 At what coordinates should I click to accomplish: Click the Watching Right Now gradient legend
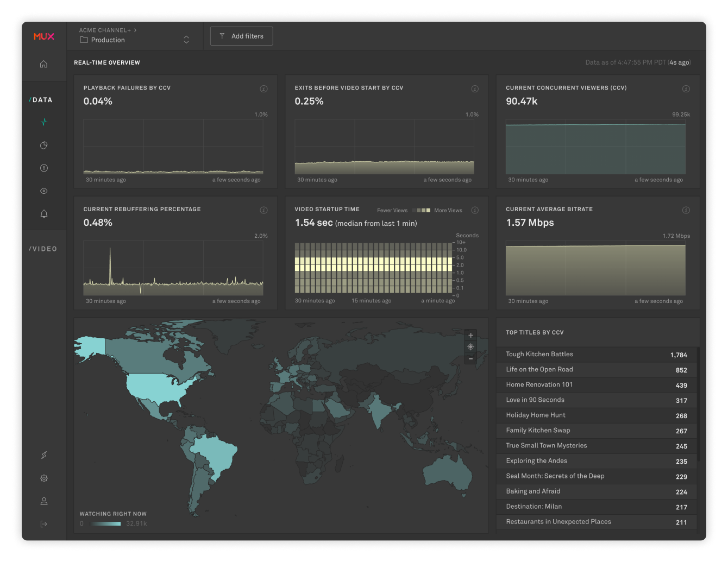(106, 523)
